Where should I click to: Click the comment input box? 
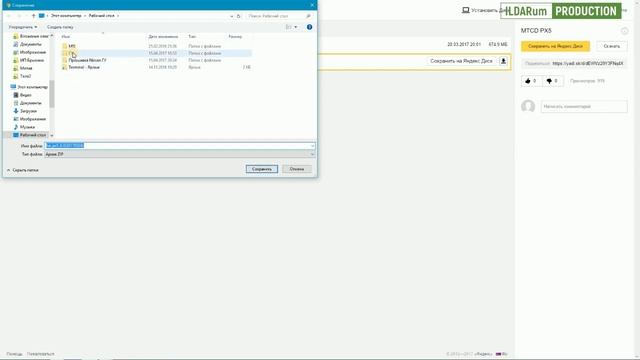coord(584,107)
